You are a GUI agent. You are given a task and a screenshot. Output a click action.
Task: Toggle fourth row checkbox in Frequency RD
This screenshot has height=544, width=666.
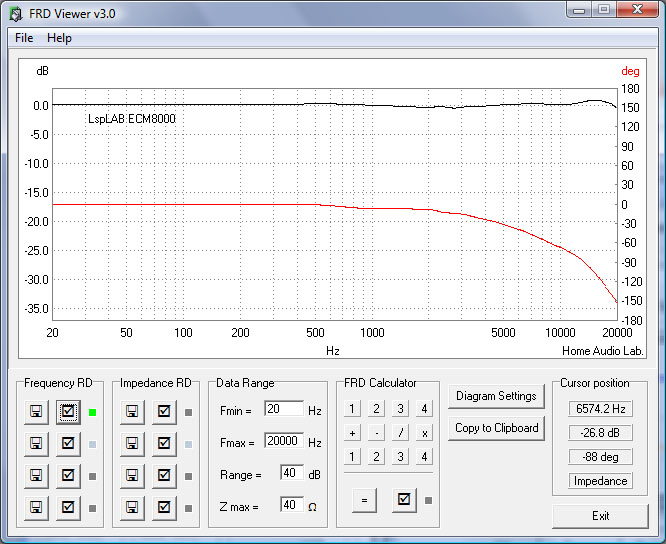pyautogui.click(x=68, y=507)
